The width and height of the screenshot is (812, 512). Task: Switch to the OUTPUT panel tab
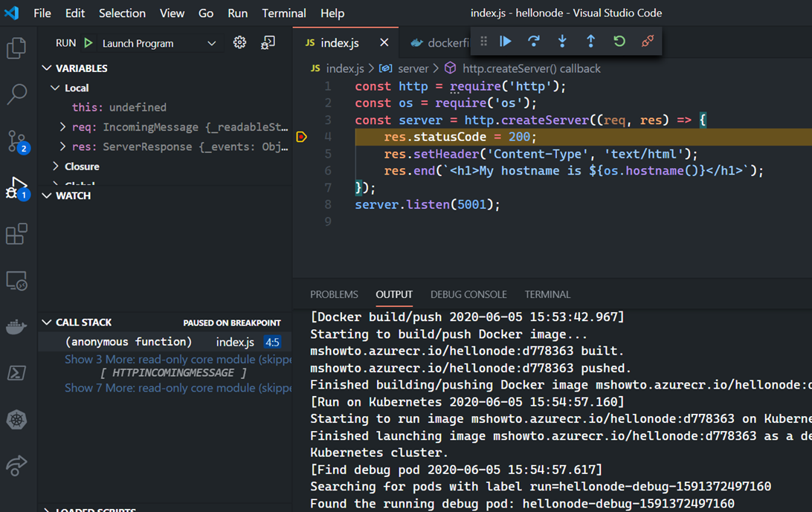point(394,294)
